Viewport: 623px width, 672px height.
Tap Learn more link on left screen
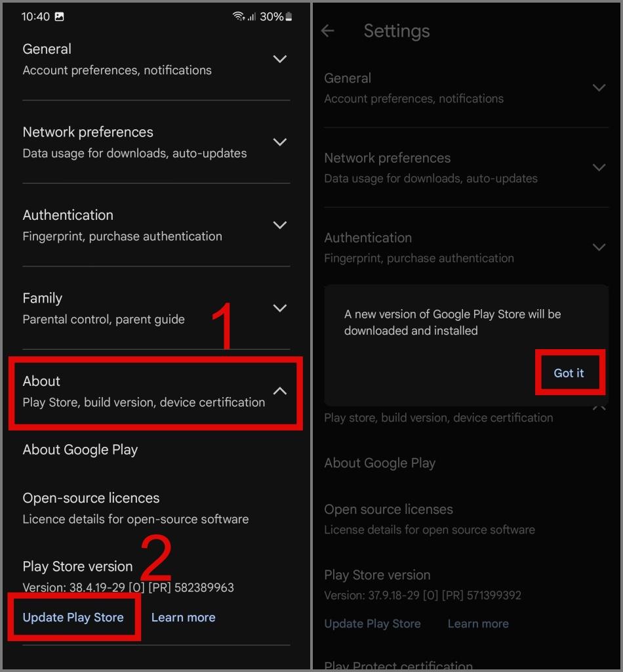pyautogui.click(x=183, y=617)
